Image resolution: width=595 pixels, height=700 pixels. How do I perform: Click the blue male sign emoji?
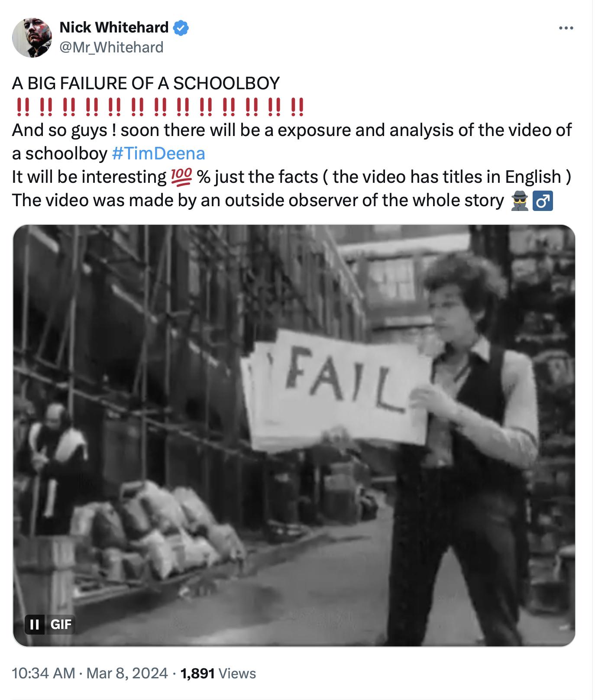point(542,201)
